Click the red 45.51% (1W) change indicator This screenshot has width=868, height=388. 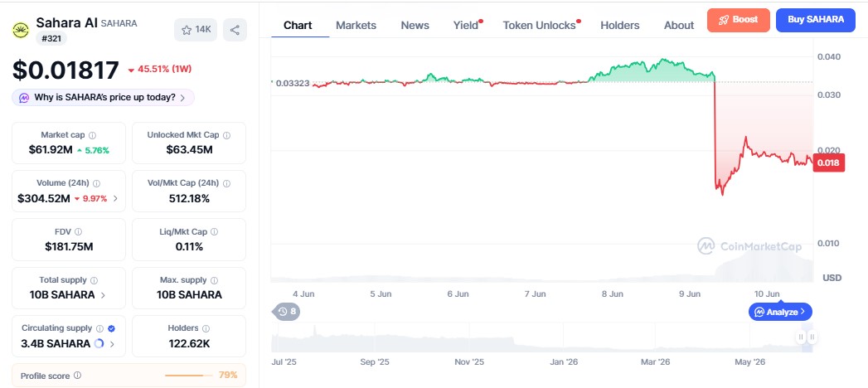click(x=160, y=69)
